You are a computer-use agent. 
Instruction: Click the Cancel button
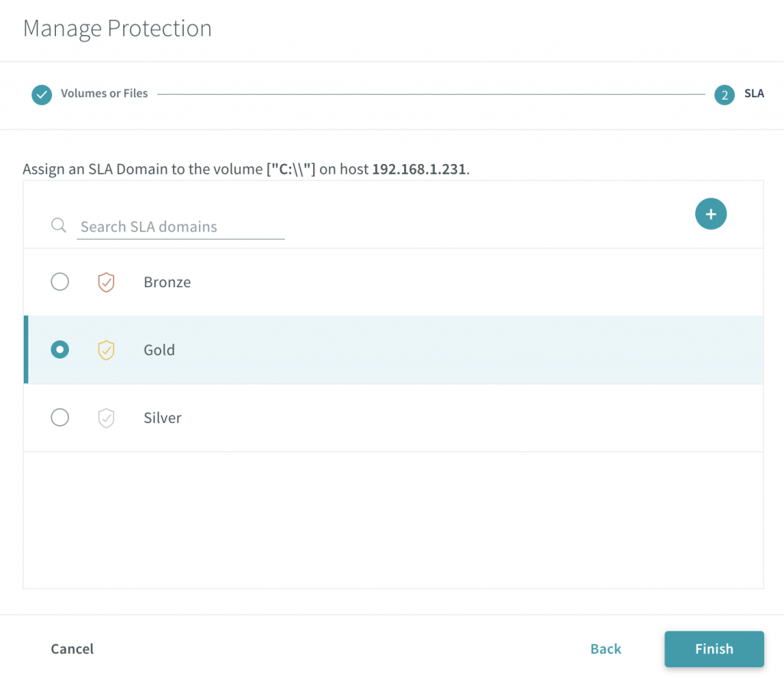point(72,649)
